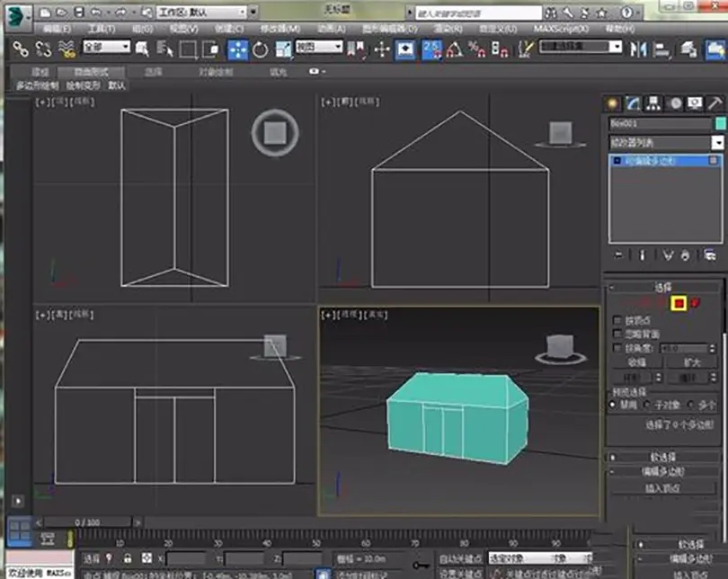Open the modifier list dropdown
The width and height of the screenshot is (728, 579).
pyautogui.click(x=666, y=143)
